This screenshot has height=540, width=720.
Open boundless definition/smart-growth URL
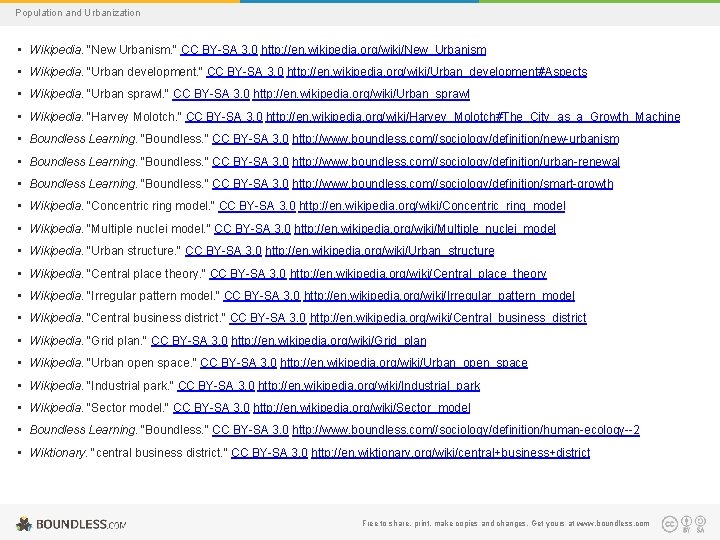[x=452, y=184]
